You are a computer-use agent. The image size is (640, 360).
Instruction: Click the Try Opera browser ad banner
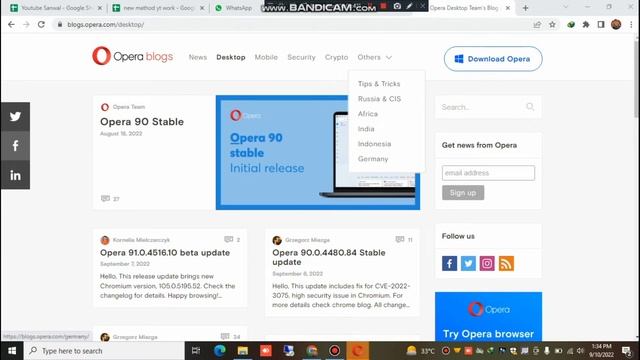pyautogui.click(x=488, y=316)
